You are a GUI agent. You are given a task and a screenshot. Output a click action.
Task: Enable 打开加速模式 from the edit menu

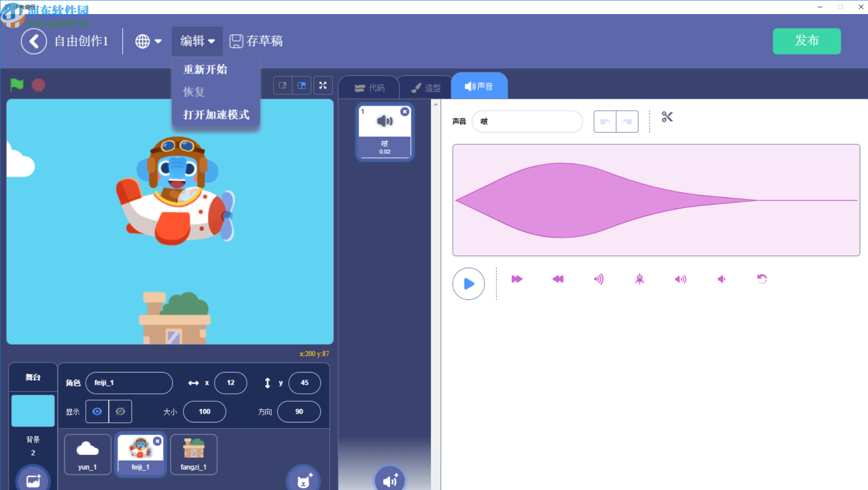click(x=216, y=115)
